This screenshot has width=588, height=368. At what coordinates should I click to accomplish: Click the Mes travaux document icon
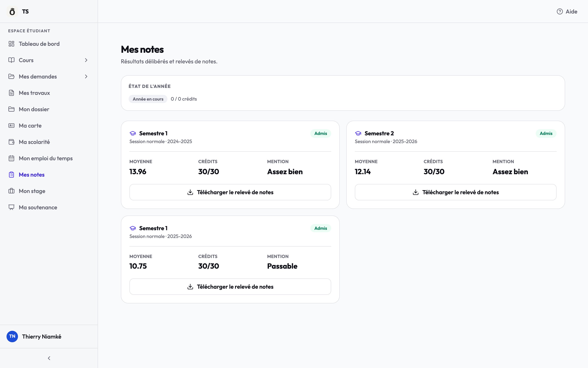coord(11,93)
